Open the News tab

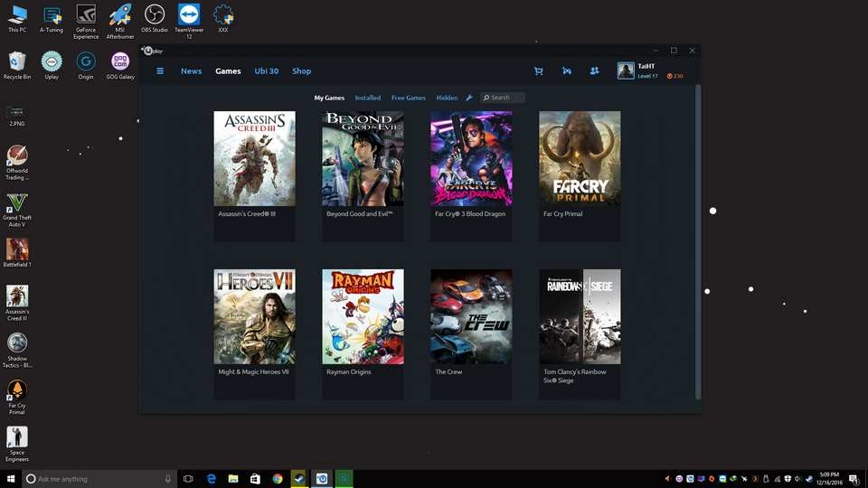(191, 70)
